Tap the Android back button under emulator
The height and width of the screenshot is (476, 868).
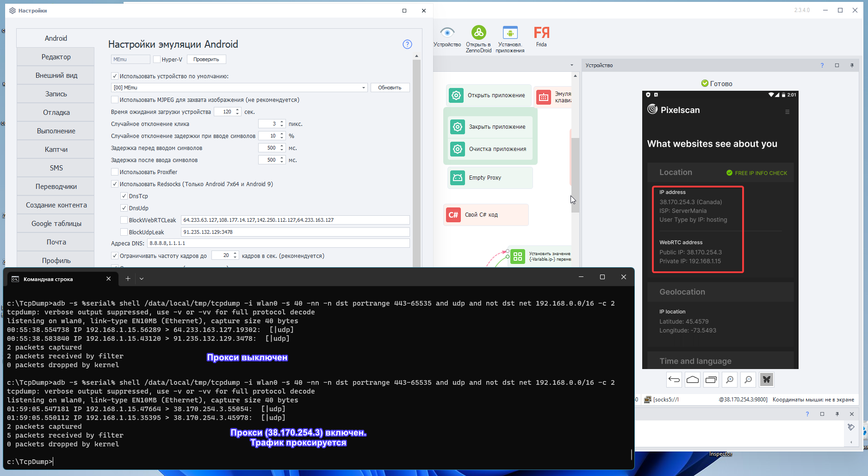[674, 380]
